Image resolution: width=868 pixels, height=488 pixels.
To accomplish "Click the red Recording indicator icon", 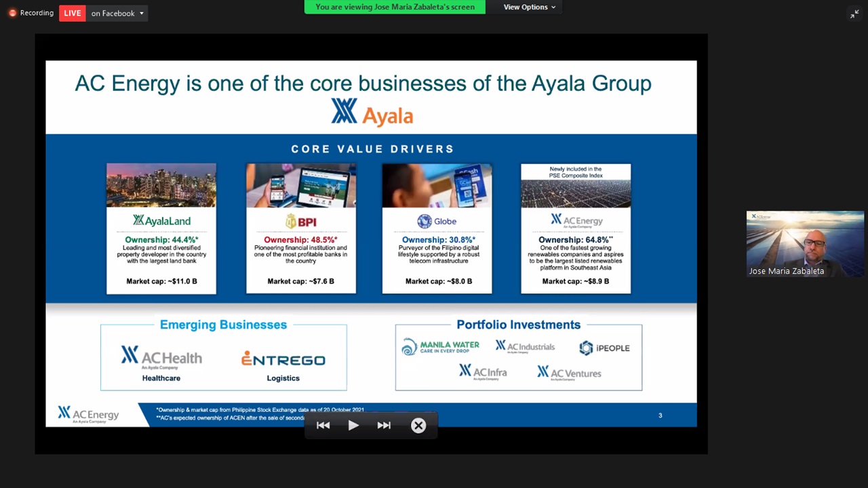I will (12, 13).
